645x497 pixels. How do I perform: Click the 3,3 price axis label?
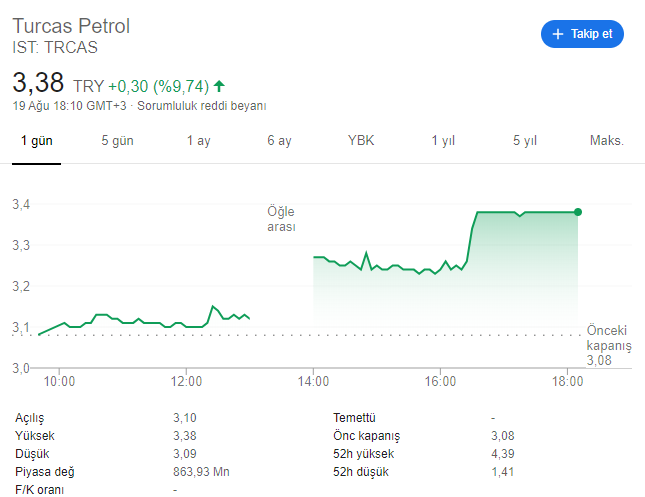[x=21, y=245]
